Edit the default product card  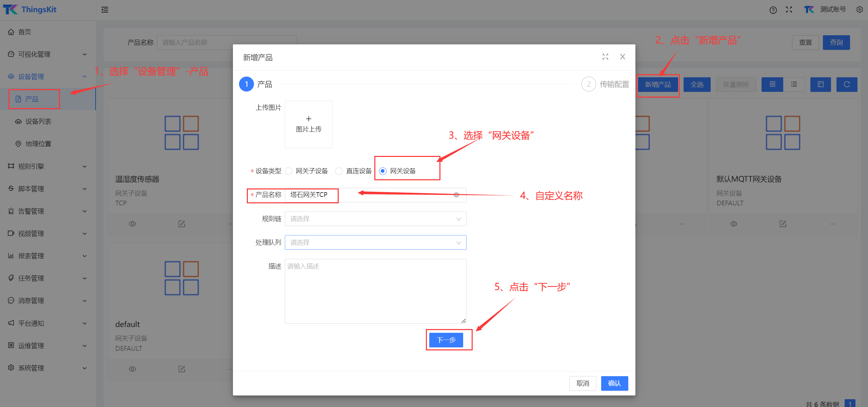182,369
